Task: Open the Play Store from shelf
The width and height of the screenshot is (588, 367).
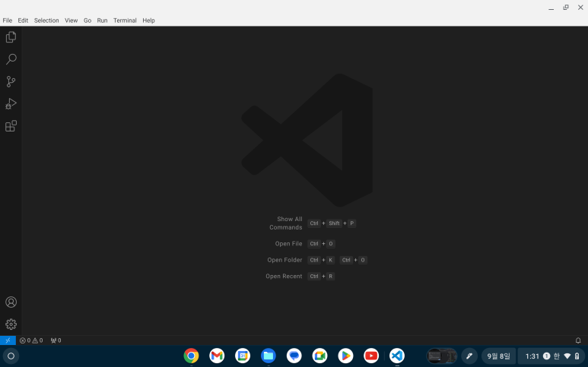Action: pos(345,356)
